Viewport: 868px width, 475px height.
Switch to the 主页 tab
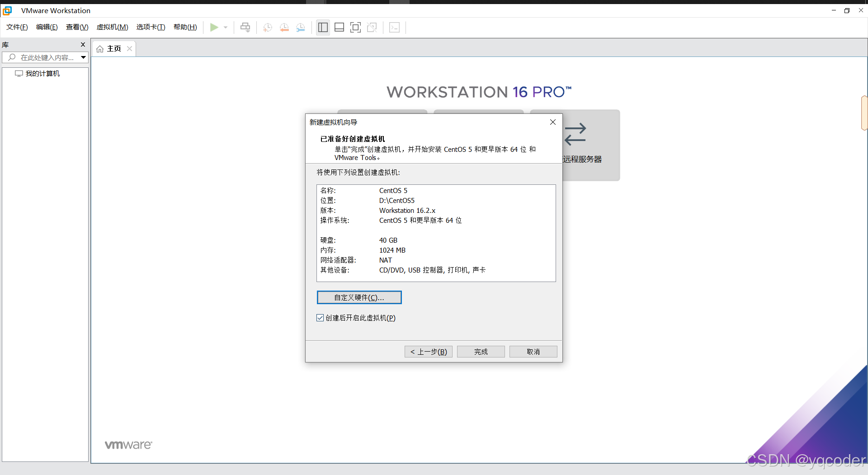114,49
